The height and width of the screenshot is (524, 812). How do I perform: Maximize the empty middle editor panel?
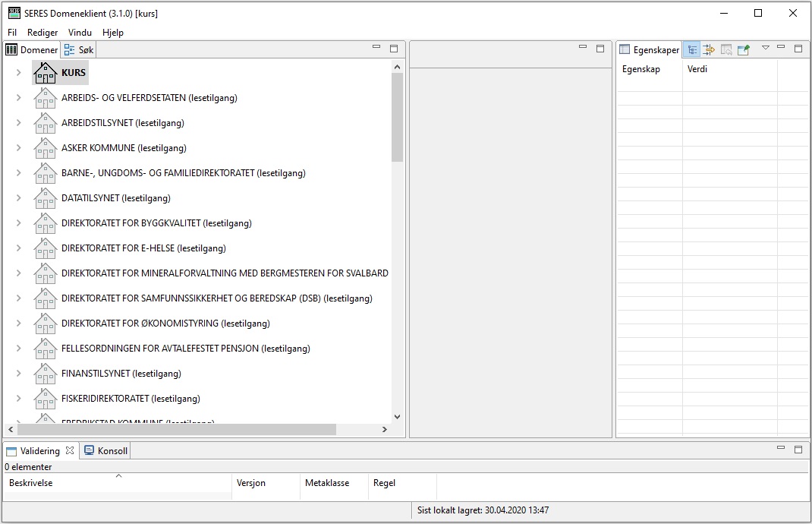pyautogui.click(x=600, y=48)
